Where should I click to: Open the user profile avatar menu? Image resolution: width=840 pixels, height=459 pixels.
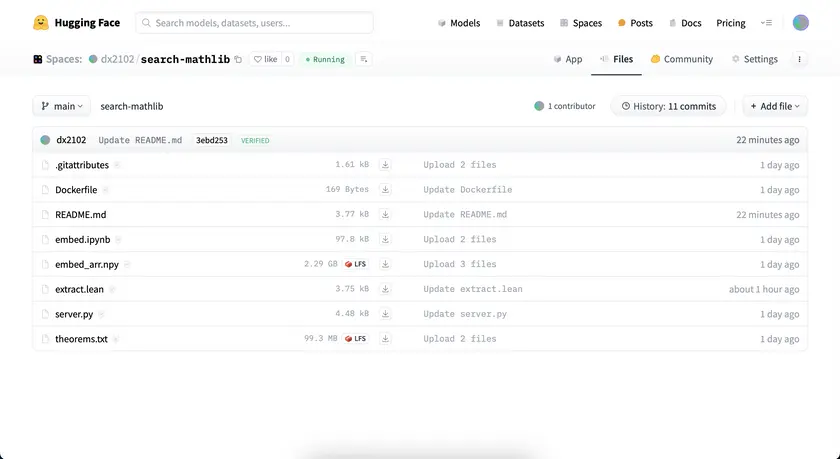click(x=800, y=22)
